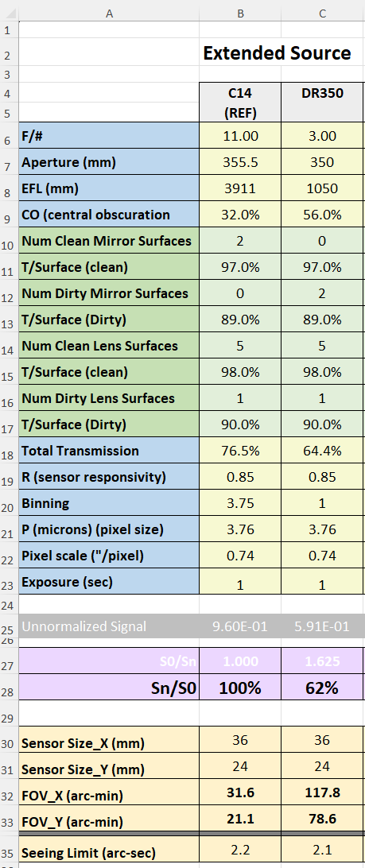Select the Extended Source title cell
365x868 pixels.
[277, 53]
